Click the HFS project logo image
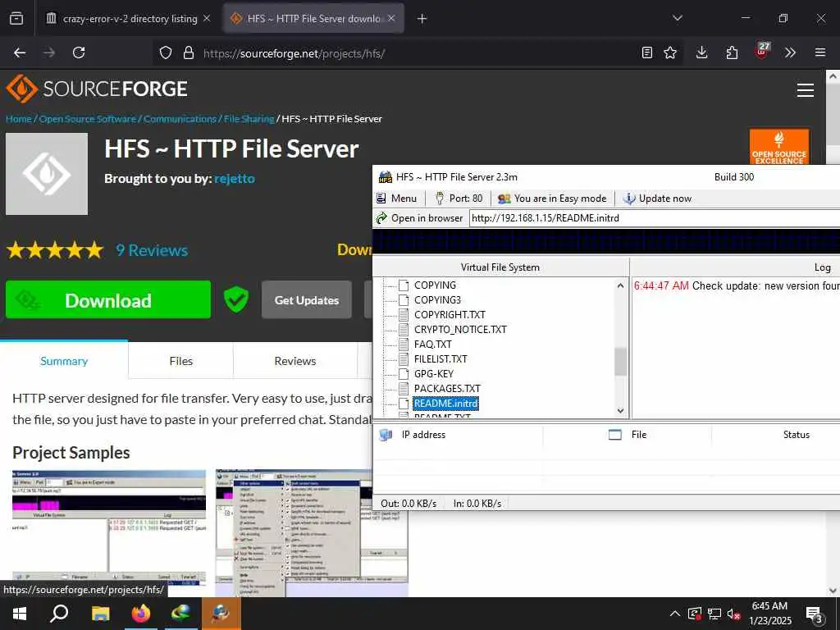The image size is (840, 630). coord(47,174)
